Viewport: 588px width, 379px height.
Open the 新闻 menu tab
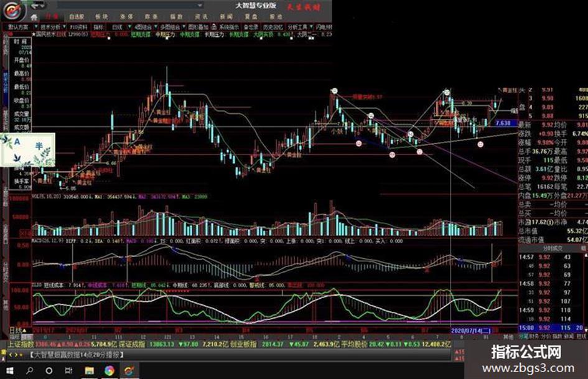point(226,17)
